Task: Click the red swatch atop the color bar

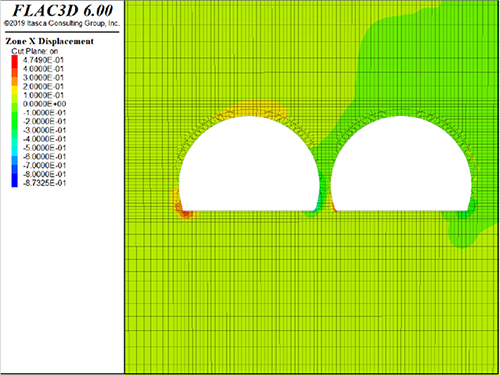Action: (x=15, y=60)
